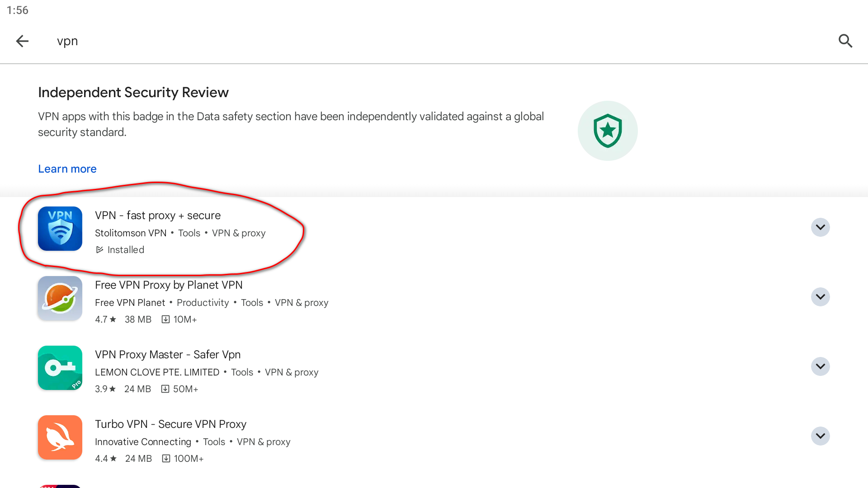The height and width of the screenshot is (488, 868).
Task: Tap the search magnifier icon
Action: pos(845,41)
